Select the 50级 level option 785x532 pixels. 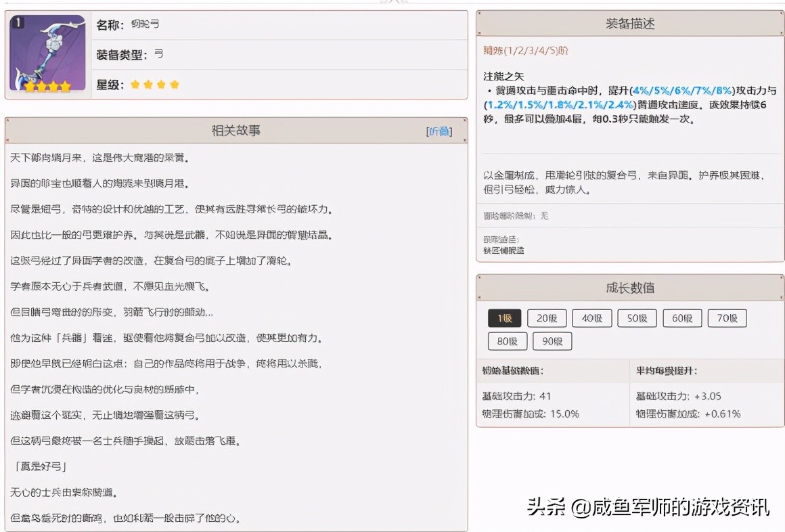(636, 317)
